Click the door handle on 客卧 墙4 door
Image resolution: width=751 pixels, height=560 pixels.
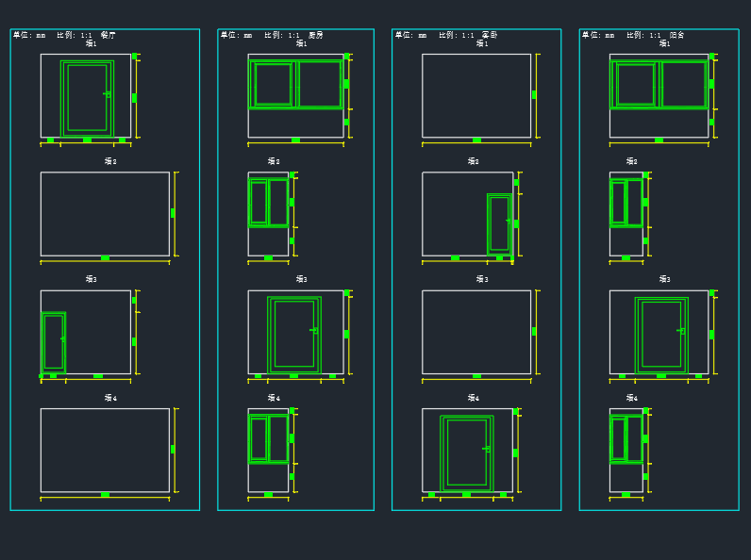click(x=487, y=449)
